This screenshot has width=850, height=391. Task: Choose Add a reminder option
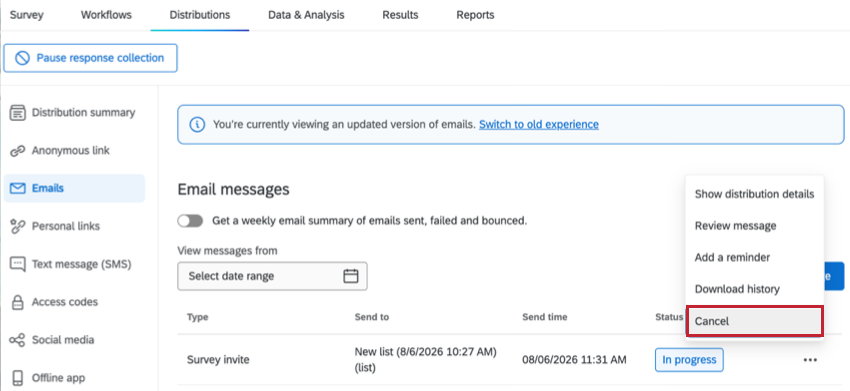point(755,258)
